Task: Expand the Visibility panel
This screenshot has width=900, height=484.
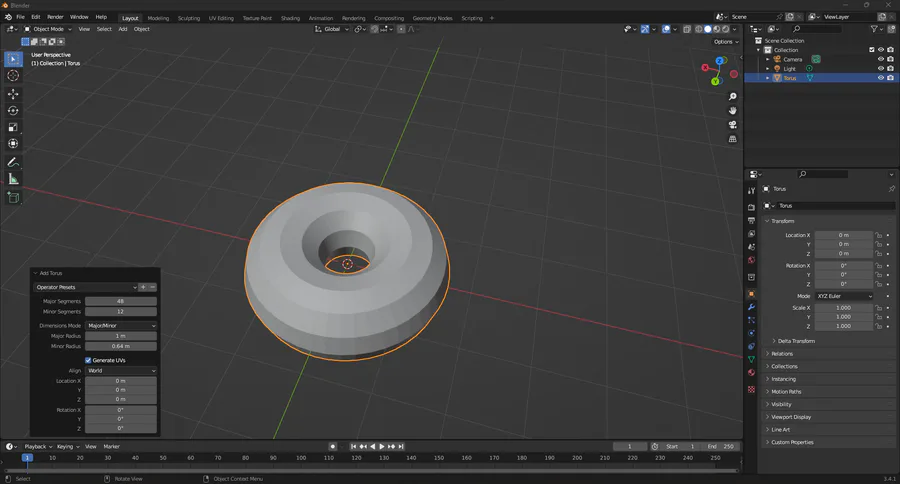Action: [x=781, y=405]
